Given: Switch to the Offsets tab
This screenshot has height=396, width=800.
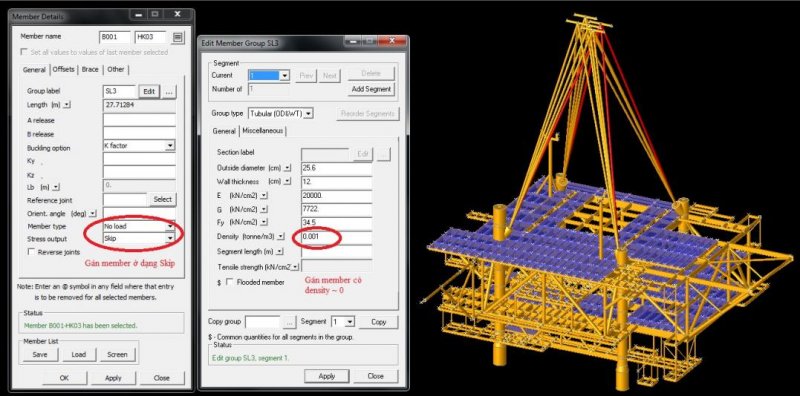Looking at the screenshot, I should pos(63,69).
